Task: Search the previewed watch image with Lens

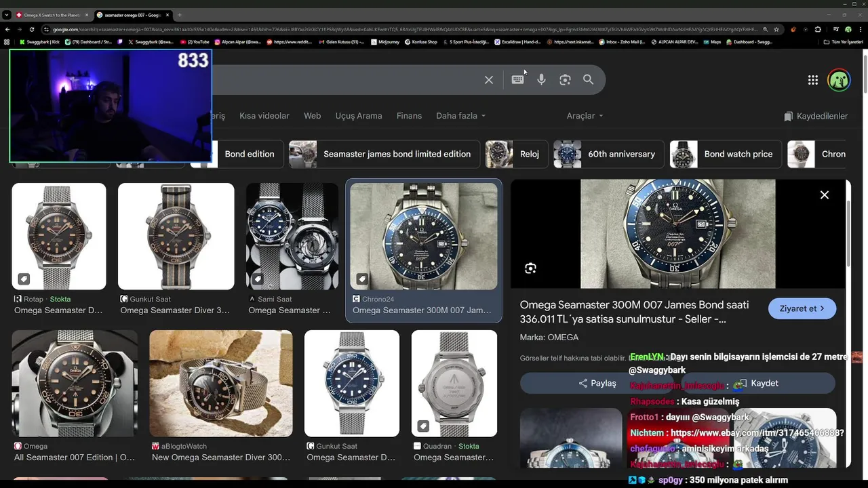Action: point(530,268)
